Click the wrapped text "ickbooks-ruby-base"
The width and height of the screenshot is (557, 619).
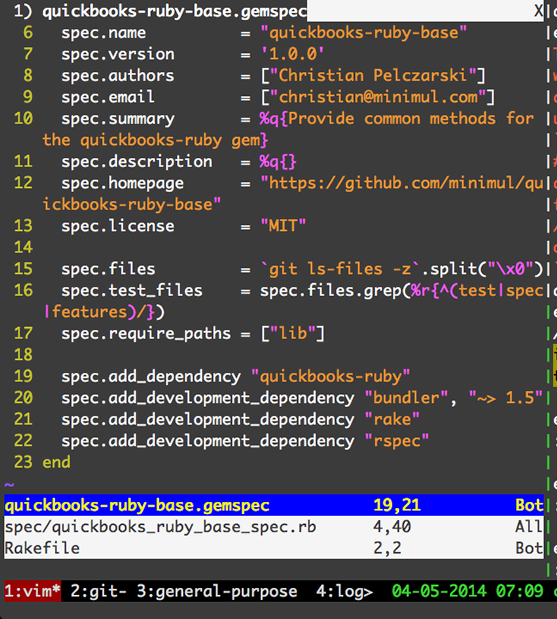pyautogui.click(x=132, y=204)
